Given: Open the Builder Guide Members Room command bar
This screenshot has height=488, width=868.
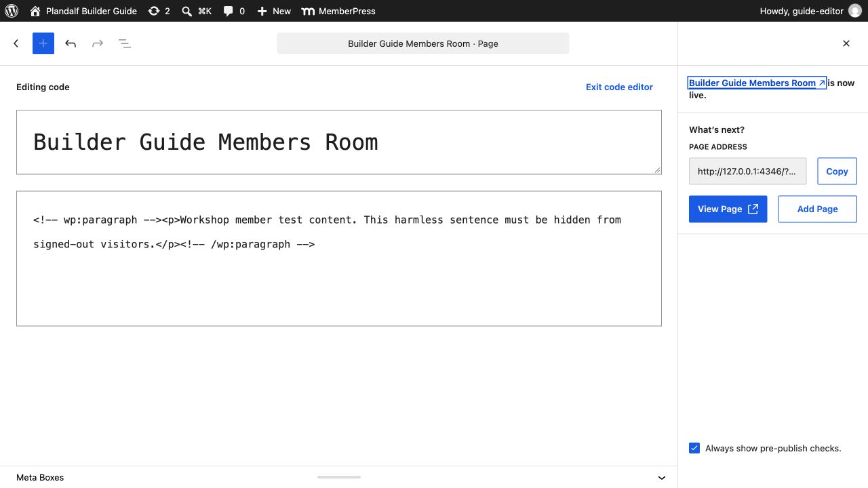Looking at the screenshot, I should [x=423, y=43].
